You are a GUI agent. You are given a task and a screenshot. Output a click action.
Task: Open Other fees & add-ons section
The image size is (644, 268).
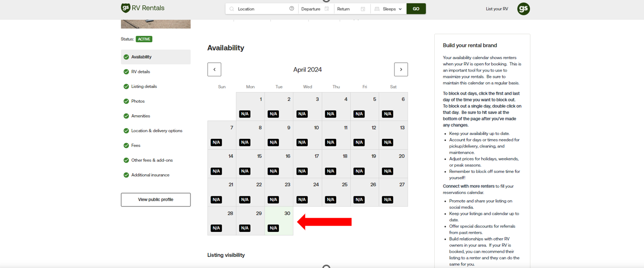(x=152, y=160)
